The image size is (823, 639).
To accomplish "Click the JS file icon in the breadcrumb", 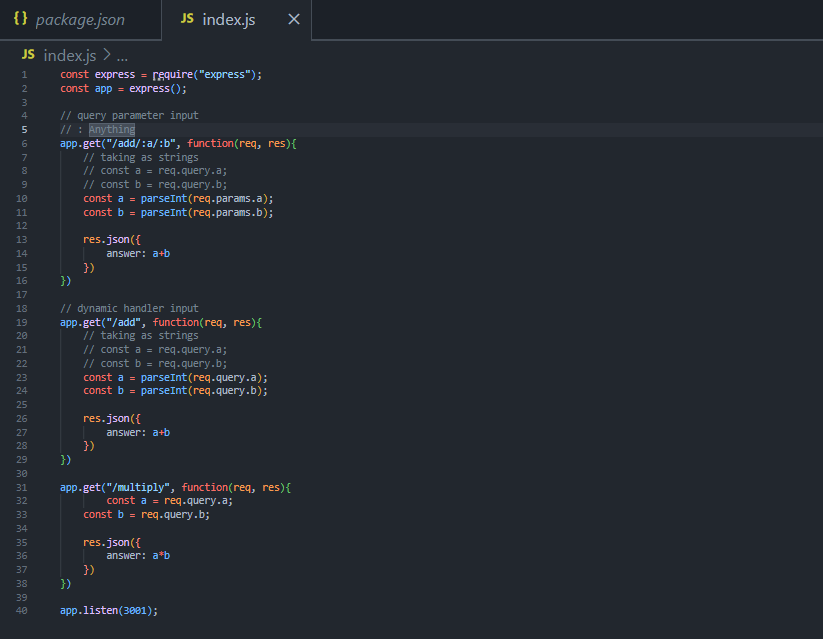I will click(x=28, y=55).
